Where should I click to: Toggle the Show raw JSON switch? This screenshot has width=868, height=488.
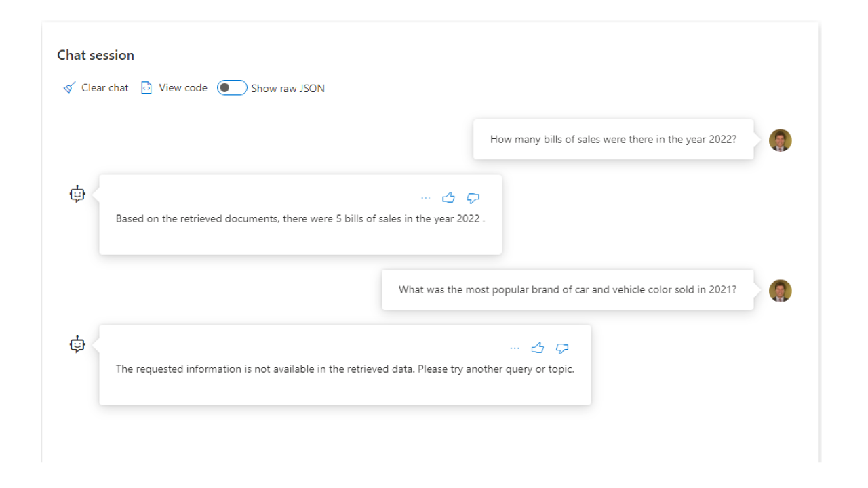tap(232, 88)
